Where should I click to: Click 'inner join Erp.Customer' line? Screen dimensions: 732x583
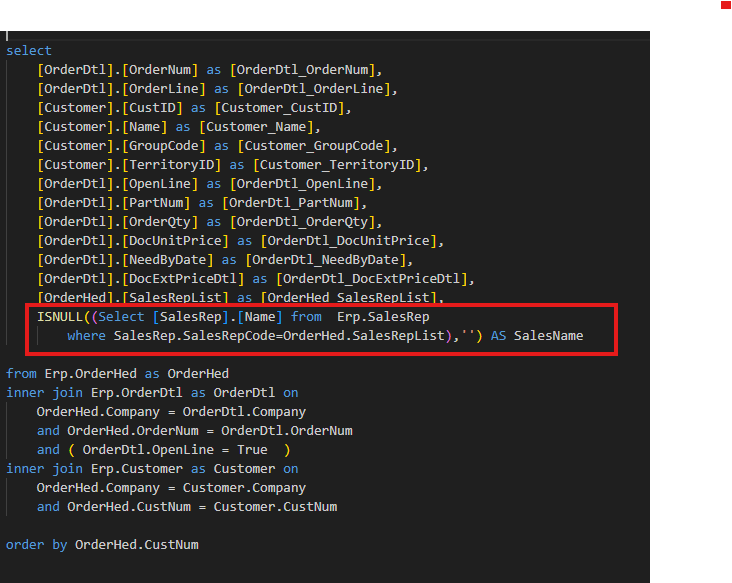pos(152,469)
